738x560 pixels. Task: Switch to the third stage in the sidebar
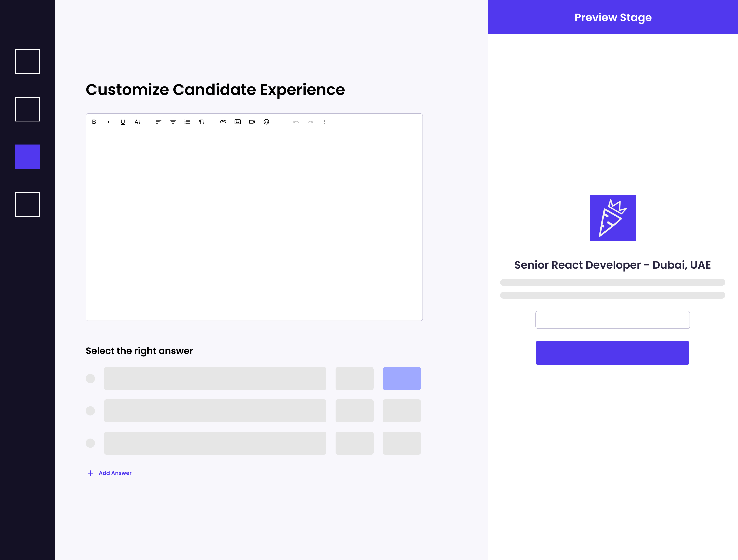click(x=27, y=156)
